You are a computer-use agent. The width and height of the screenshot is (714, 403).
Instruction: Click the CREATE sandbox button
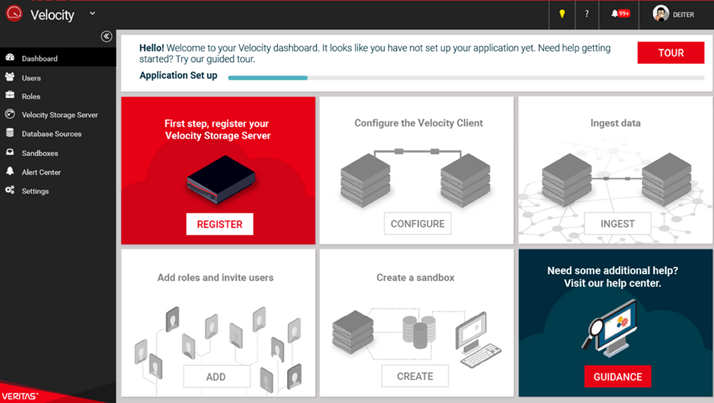[x=415, y=376]
